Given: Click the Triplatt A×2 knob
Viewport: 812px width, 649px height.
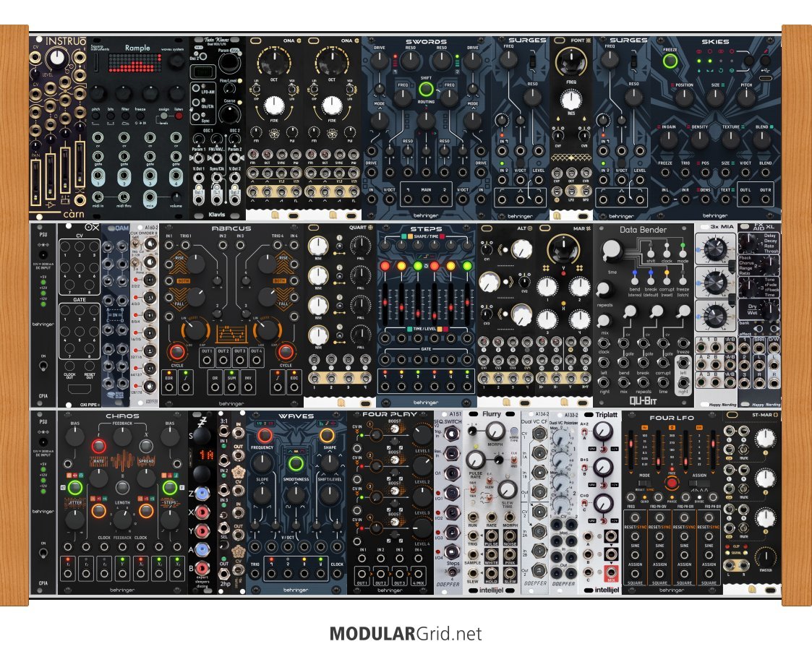Looking at the screenshot, I should click(603, 431).
